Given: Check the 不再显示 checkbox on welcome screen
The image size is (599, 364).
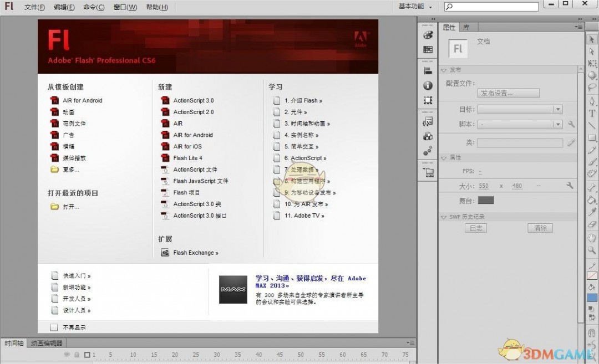Looking at the screenshot, I should (x=54, y=327).
